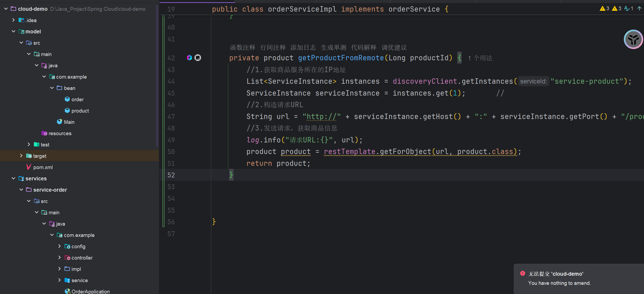The height and width of the screenshot is (294, 644).
Task: Open the product class under bean
Action: click(80, 111)
